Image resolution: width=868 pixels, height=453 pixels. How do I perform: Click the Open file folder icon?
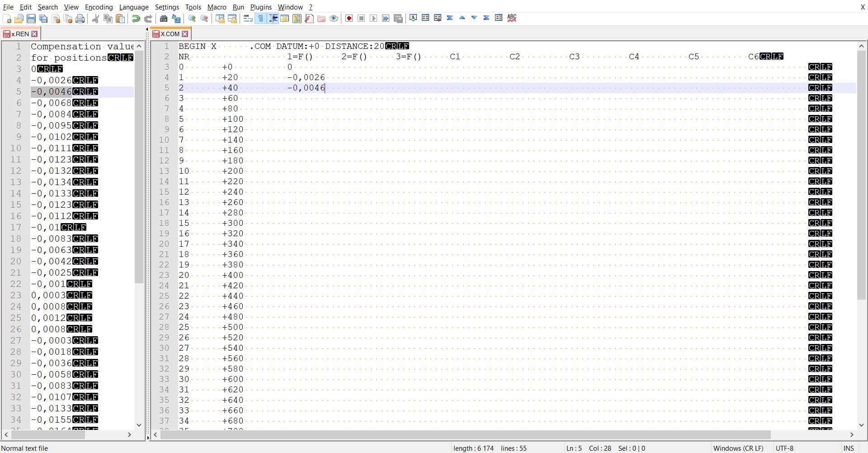(x=19, y=19)
